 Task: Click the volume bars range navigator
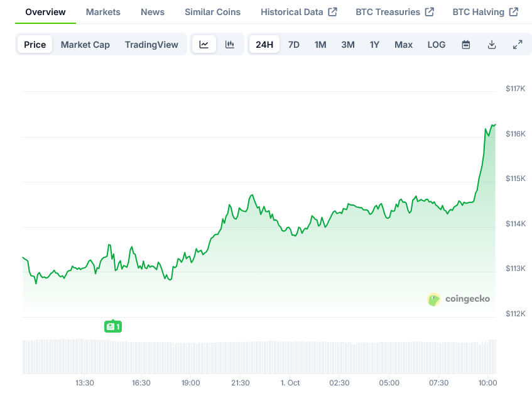click(259, 357)
